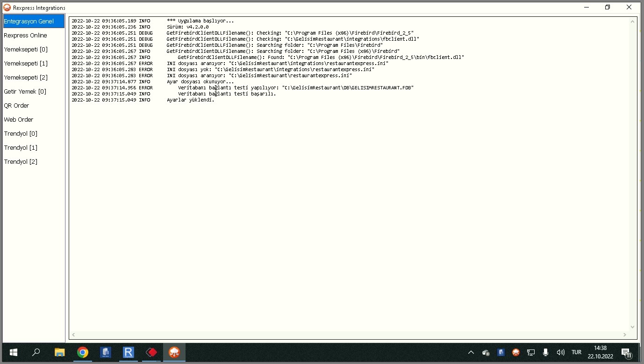This screenshot has width=644, height=364.
Task: Click the log line containing "Veritabanı bağlantı testi yapılıyor"
Action: pyautogui.click(x=296, y=87)
